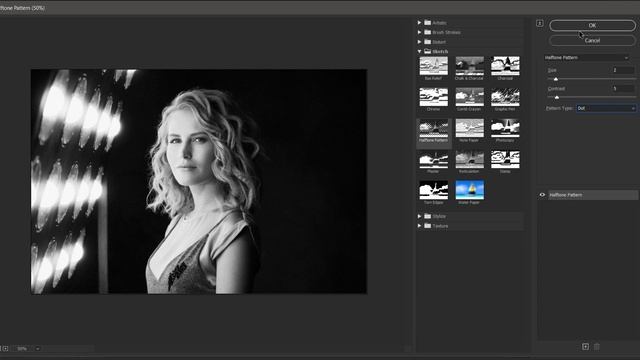Click the Size value field

623,70
